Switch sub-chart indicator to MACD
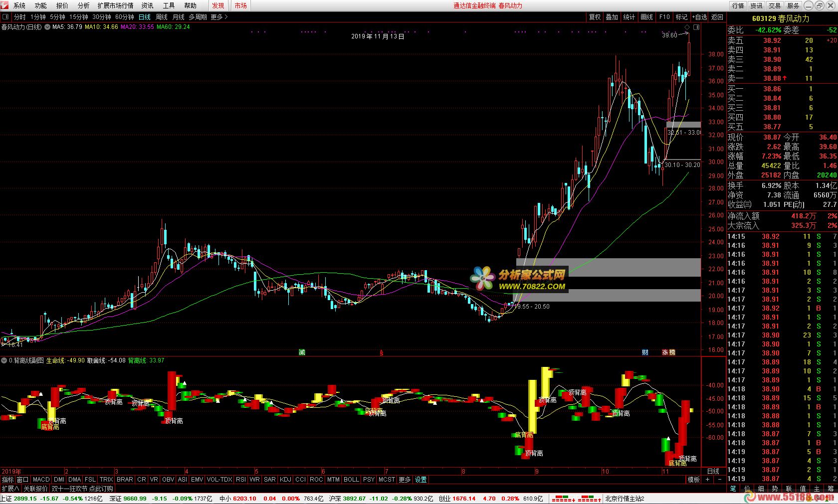The height and width of the screenshot is (504, 838). (x=41, y=480)
